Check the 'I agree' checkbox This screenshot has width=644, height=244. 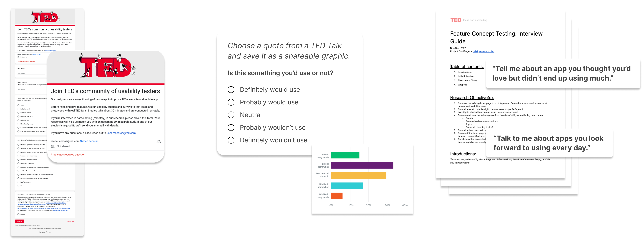tap(19, 214)
